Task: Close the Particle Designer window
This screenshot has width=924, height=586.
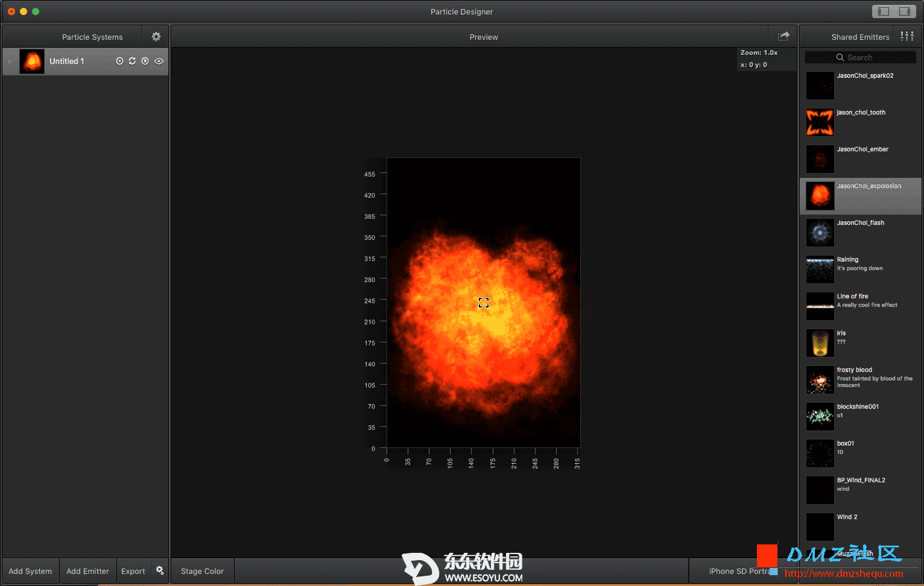Action: coord(11,11)
